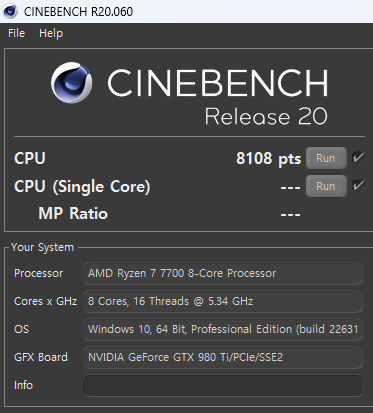Click the MP Ratio dashes value
The height and width of the screenshot is (413, 373).
pos(290,214)
